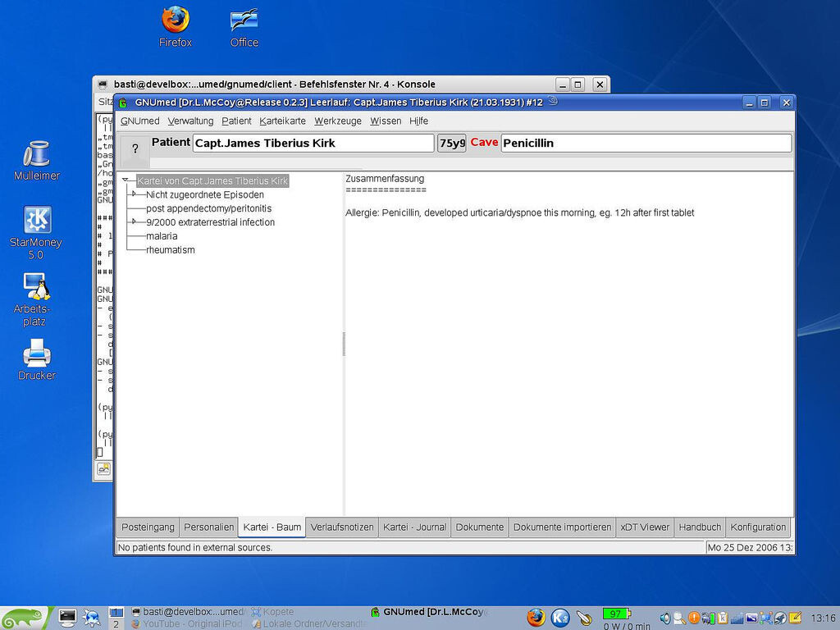Switch to the Dokumente tab
This screenshot has width=840, height=630.
click(480, 527)
